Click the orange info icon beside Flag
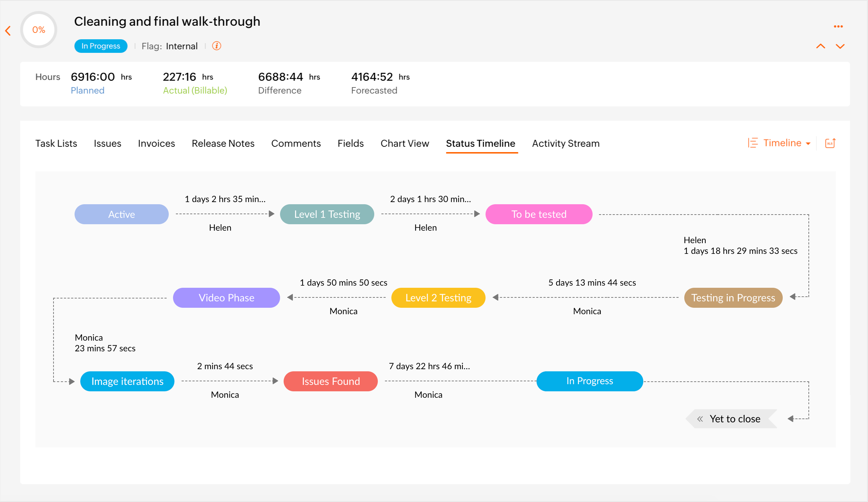The width and height of the screenshot is (868, 502). click(217, 46)
